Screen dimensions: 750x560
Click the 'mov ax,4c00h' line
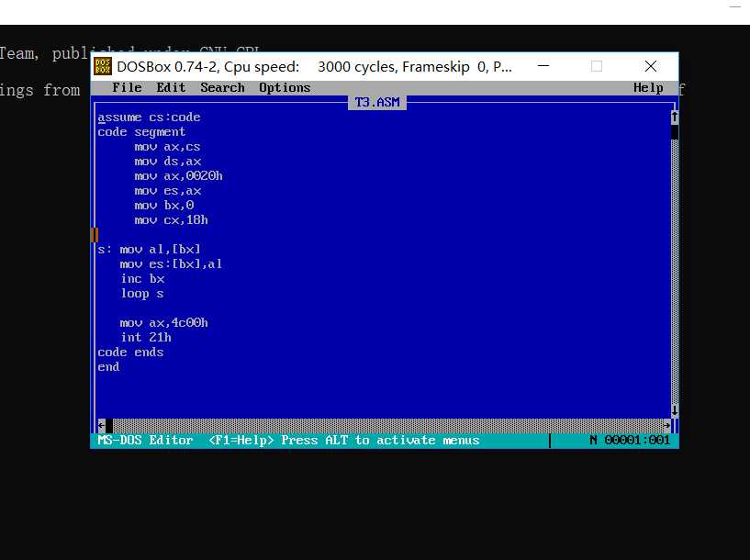(x=163, y=323)
